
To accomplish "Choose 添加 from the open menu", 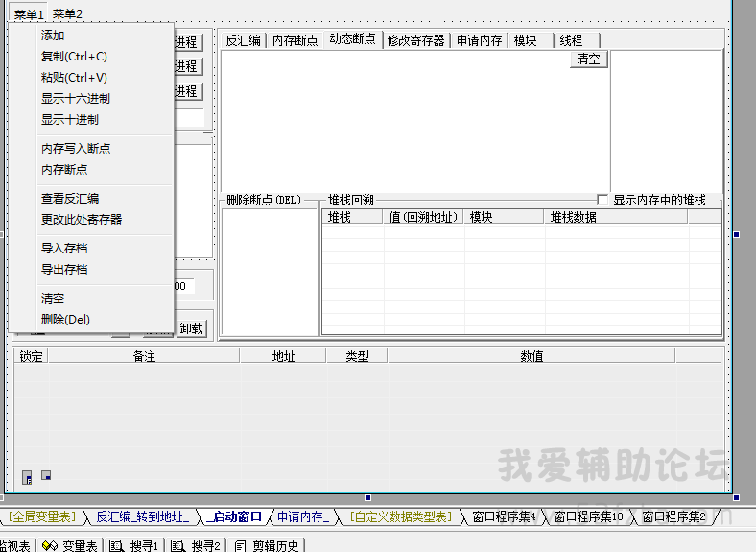I will [53, 36].
